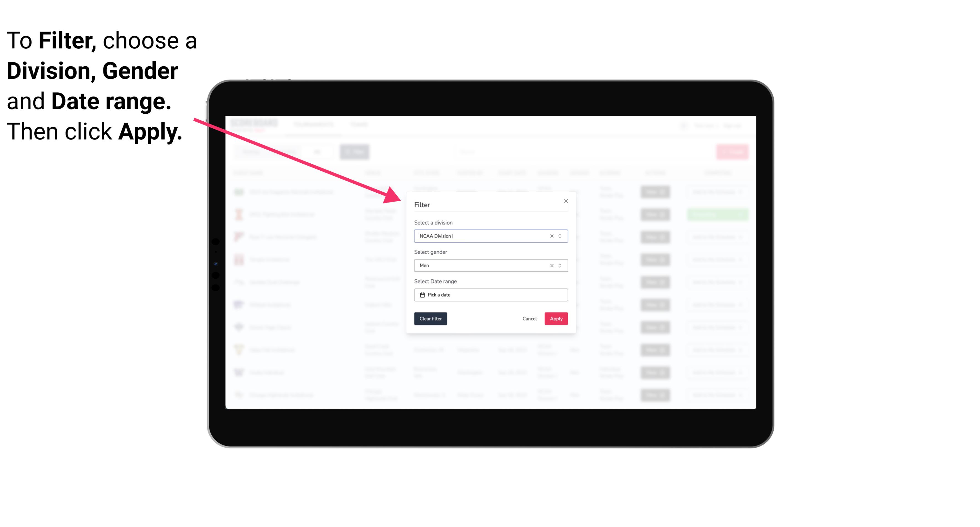Click the Apply button to filter results
The width and height of the screenshot is (980, 527).
click(555, 319)
